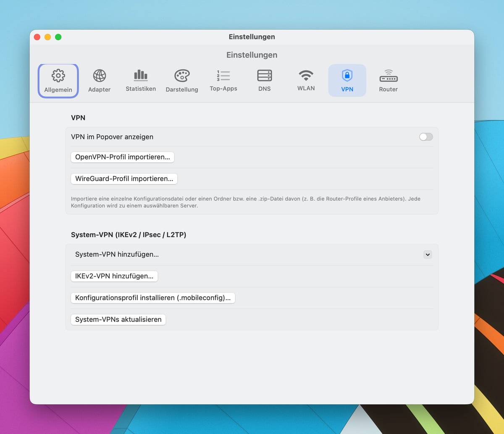Click the 'VPN im Popover anzeigen' label

tap(112, 137)
